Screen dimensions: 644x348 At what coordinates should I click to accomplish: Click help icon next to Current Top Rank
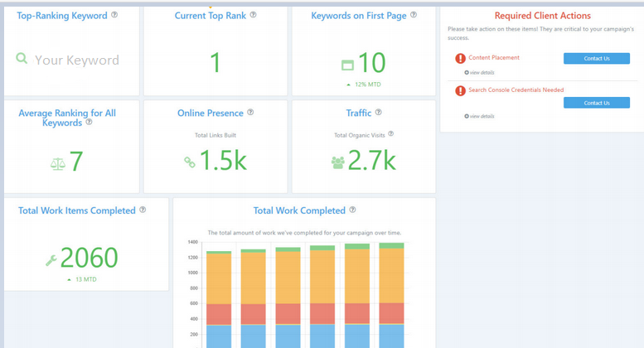[x=253, y=15]
